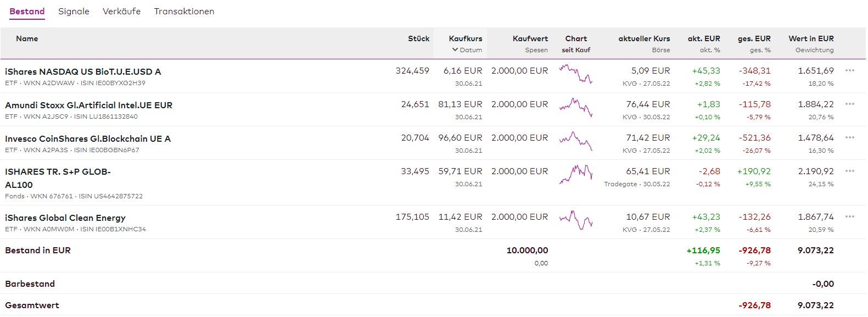Sort table by Stück column header
Screen dimensions: 868x317
click(418, 39)
